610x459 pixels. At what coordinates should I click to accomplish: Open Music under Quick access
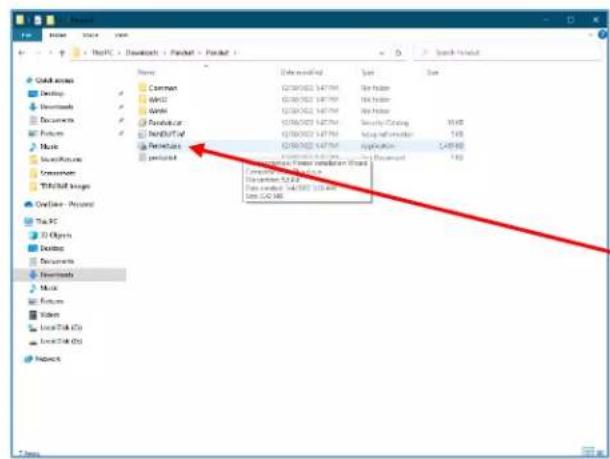[44, 146]
